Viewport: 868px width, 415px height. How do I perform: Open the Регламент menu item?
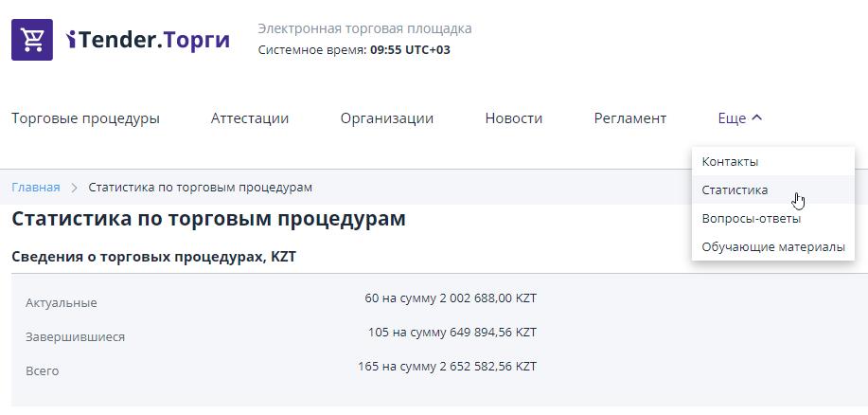pos(629,118)
